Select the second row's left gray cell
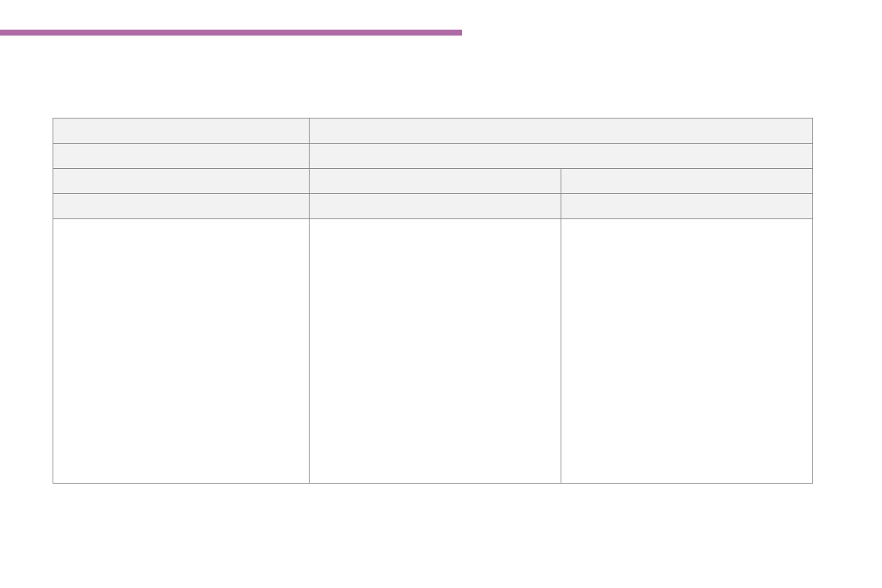 [x=181, y=156]
